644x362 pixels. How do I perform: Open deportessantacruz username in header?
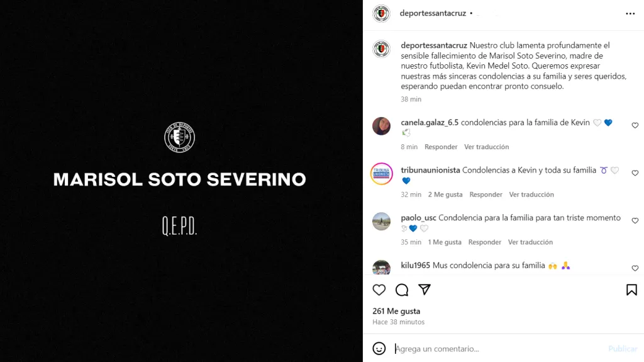(433, 13)
